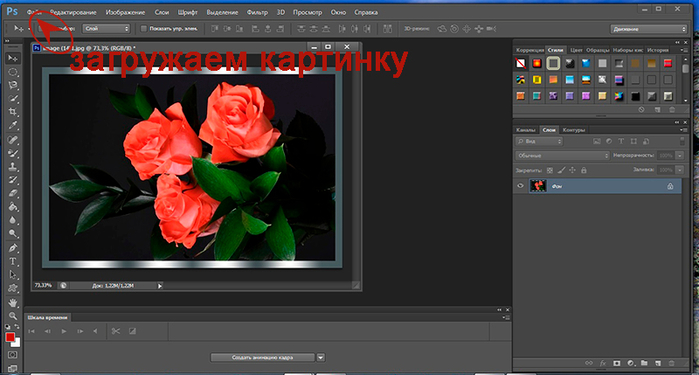Open dropdown arrow beside Создать анимацию кадра

tap(321, 357)
